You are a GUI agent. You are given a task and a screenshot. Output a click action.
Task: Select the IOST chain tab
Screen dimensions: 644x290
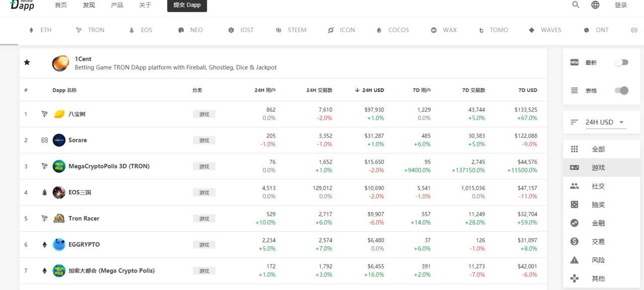coord(241,30)
